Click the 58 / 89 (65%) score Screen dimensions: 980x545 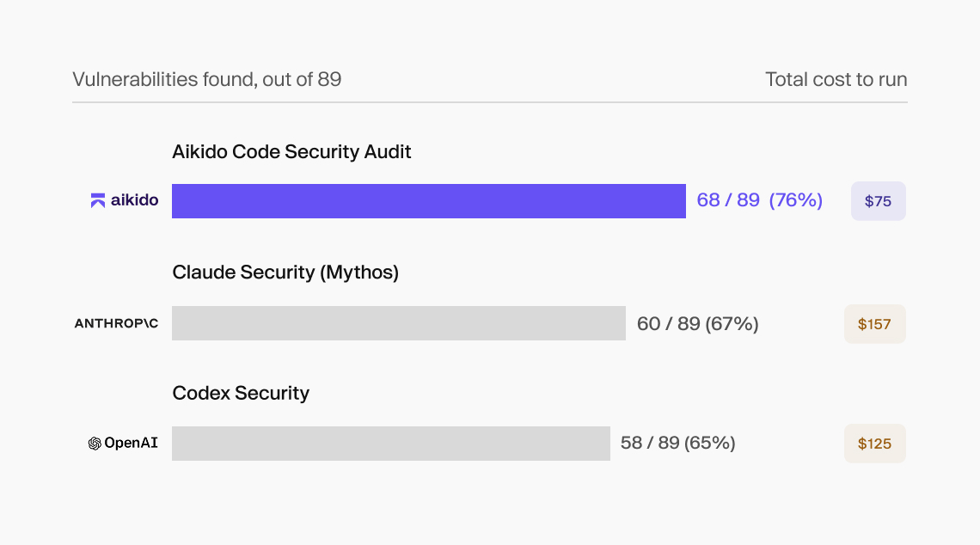click(x=677, y=443)
